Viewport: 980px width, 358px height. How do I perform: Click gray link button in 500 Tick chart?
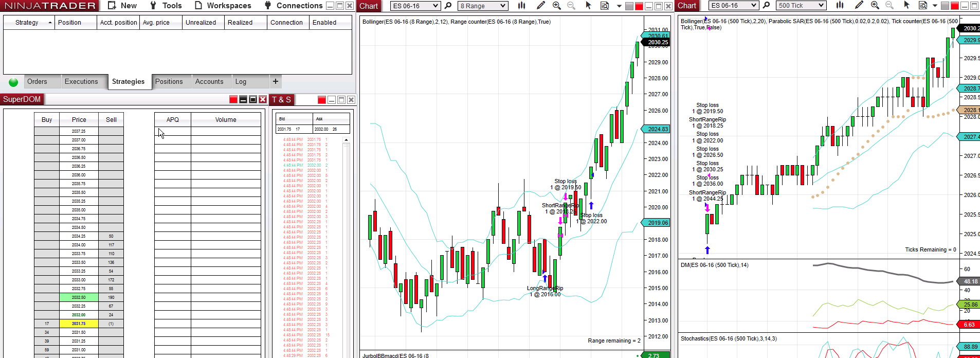tap(945, 6)
